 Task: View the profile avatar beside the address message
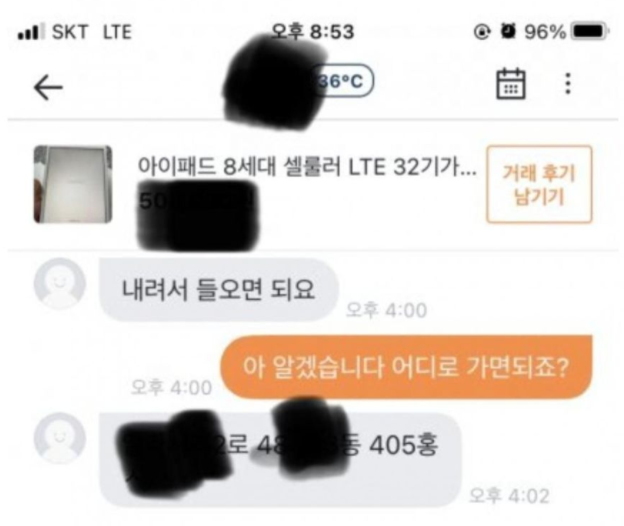[60, 438]
